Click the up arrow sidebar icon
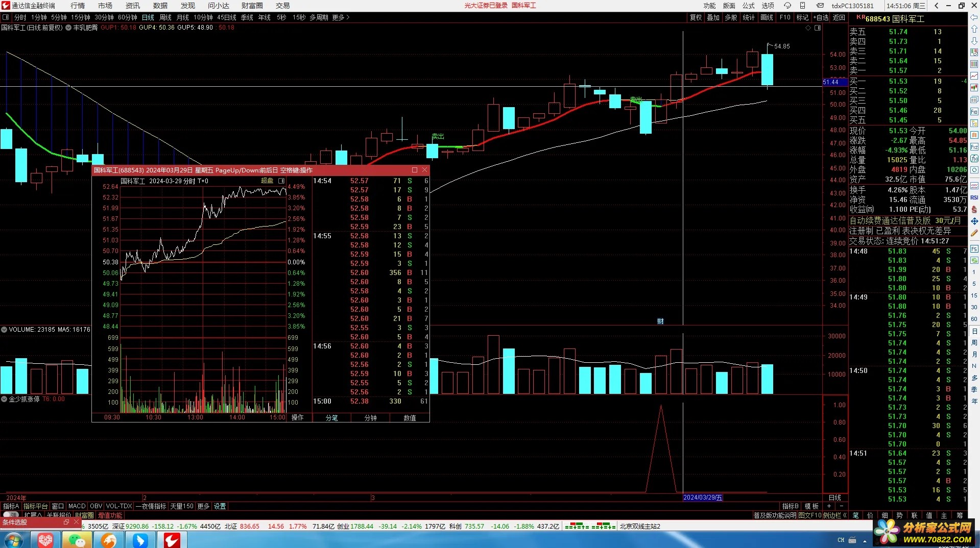The image size is (980, 548). coord(974,29)
